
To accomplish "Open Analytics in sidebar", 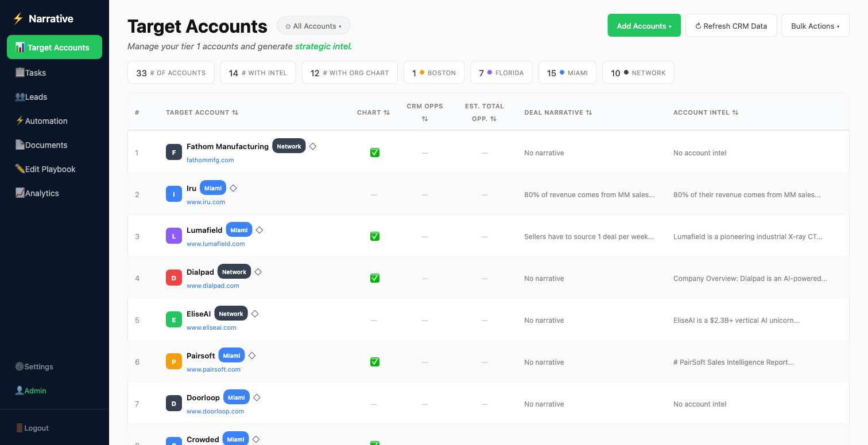I will [x=55, y=193].
